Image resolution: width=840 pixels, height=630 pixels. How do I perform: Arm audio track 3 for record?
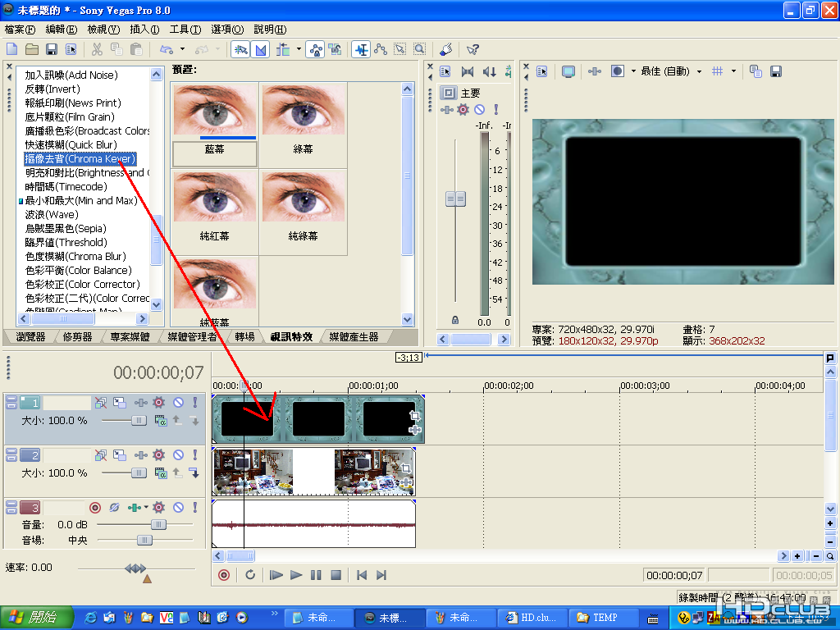(x=94, y=507)
